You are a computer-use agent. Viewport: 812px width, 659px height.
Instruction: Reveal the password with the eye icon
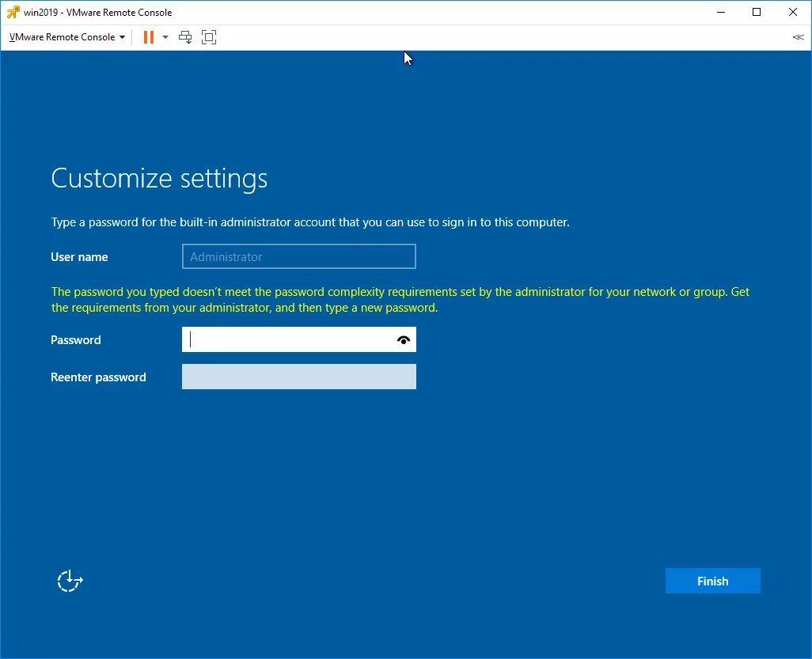coord(404,339)
